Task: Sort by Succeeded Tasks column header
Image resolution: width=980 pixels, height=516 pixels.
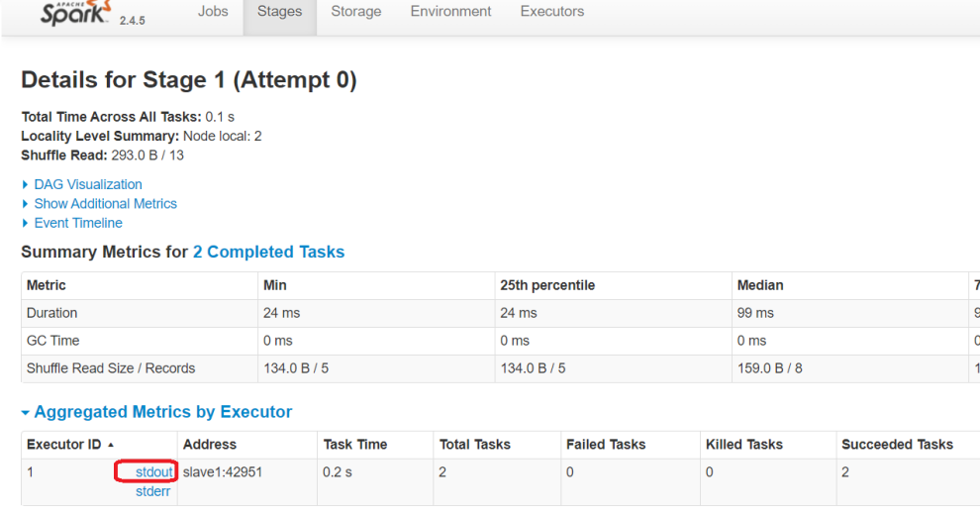Action: click(x=897, y=445)
